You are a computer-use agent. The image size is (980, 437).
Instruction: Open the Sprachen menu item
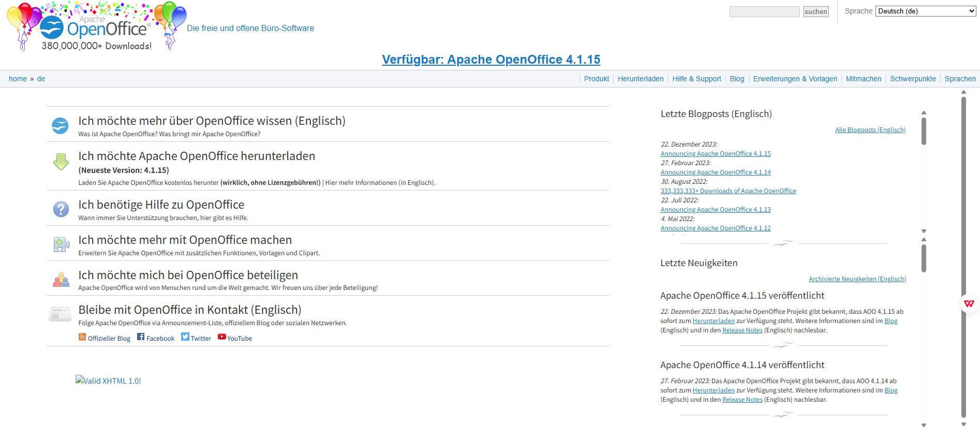tap(960, 79)
